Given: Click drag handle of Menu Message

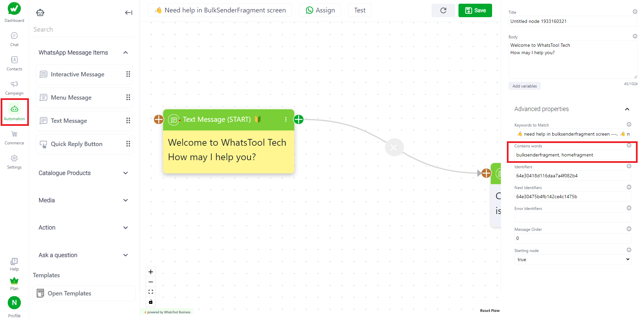Looking at the screenshot, I should click(128, 97).
